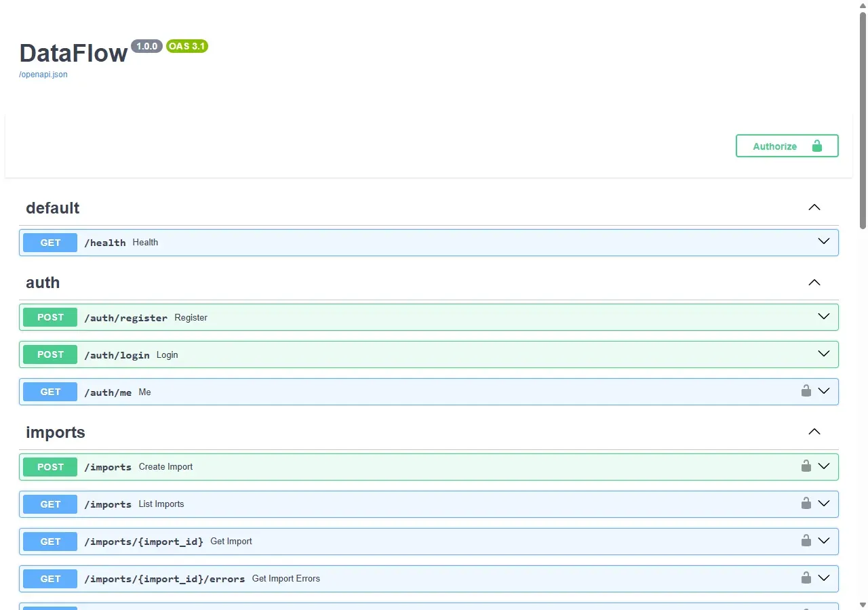Click the GET badge for /health
Image resolution: width=868 pixels, height=610 pixels.
[x=50, y=243]
